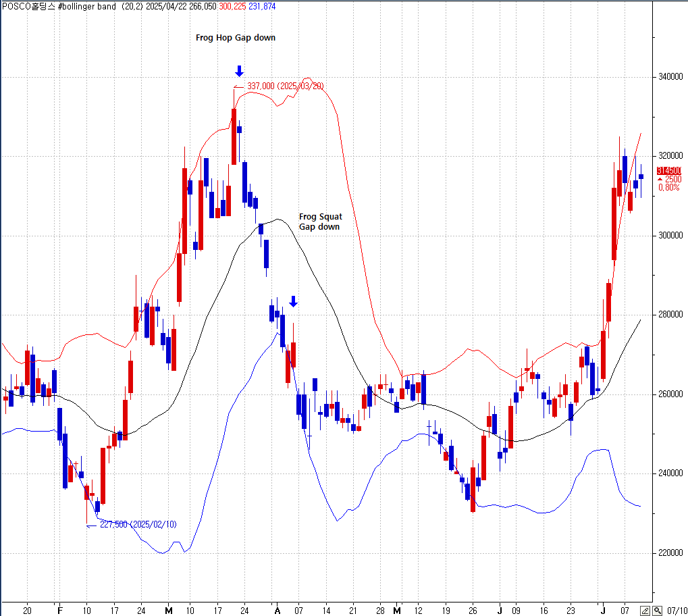
Task: Click the F February marker on date axis
Action: 60,611
